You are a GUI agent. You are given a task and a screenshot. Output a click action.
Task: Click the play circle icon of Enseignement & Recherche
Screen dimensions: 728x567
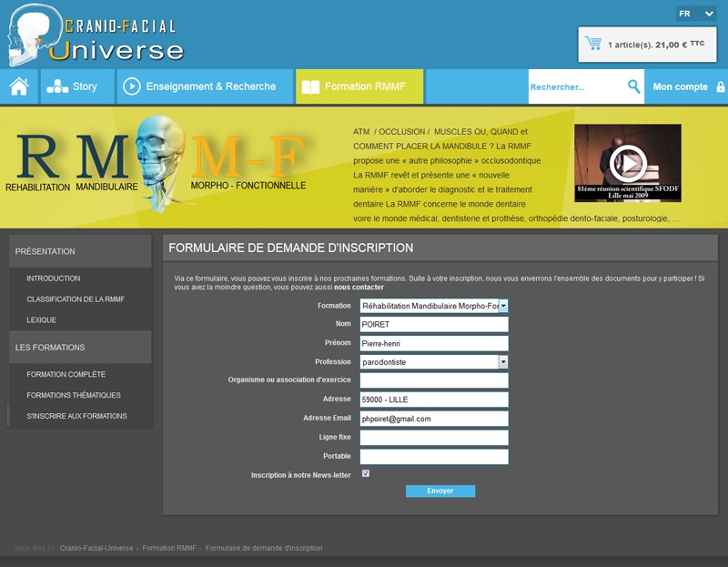point(131,86)
